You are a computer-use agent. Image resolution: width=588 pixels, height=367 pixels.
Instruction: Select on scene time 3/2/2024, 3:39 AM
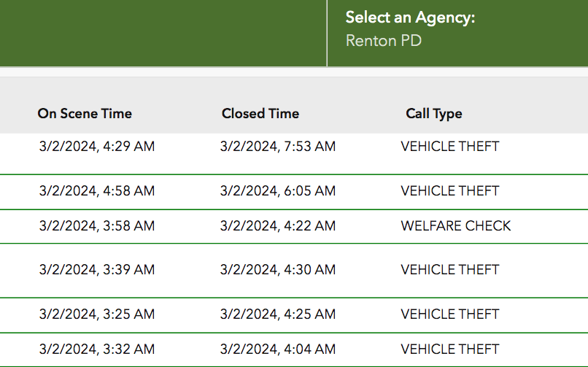click(97, 270)
